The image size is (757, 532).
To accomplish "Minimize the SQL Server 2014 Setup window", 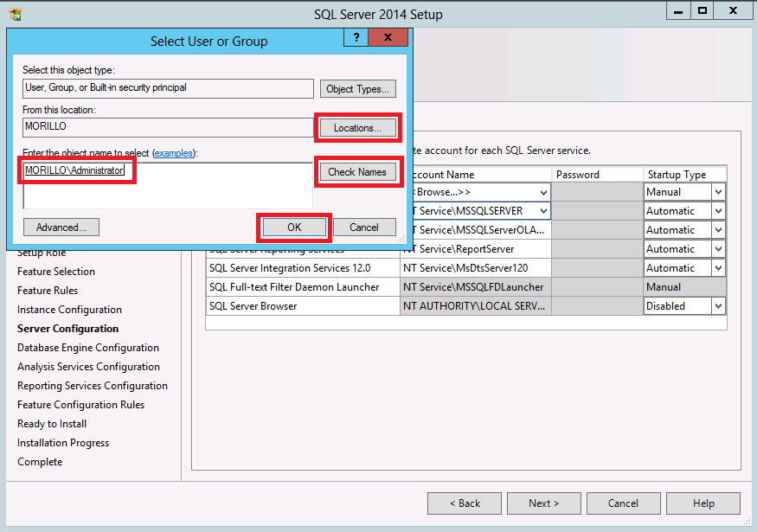I will [678, 10].
